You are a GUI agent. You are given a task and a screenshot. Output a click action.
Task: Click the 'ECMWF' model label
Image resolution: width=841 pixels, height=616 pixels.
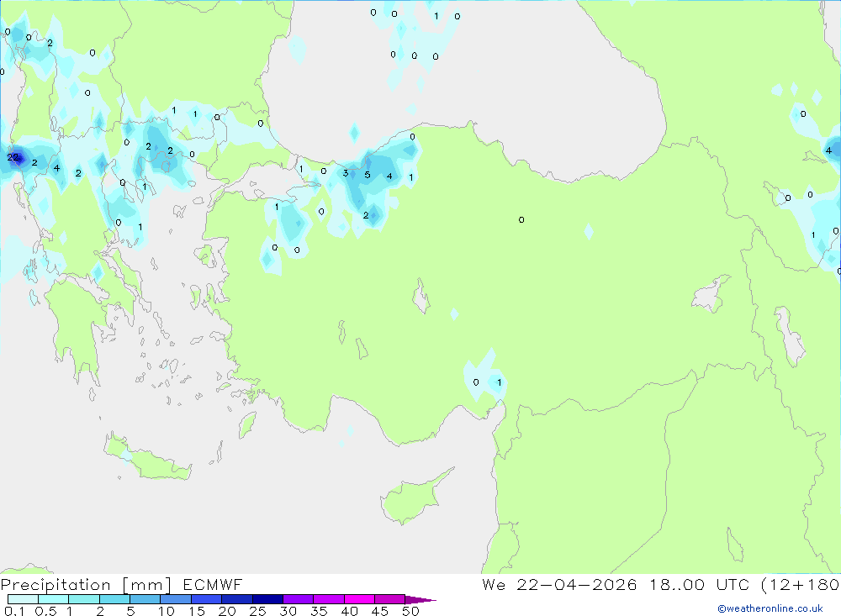[213, 584]
